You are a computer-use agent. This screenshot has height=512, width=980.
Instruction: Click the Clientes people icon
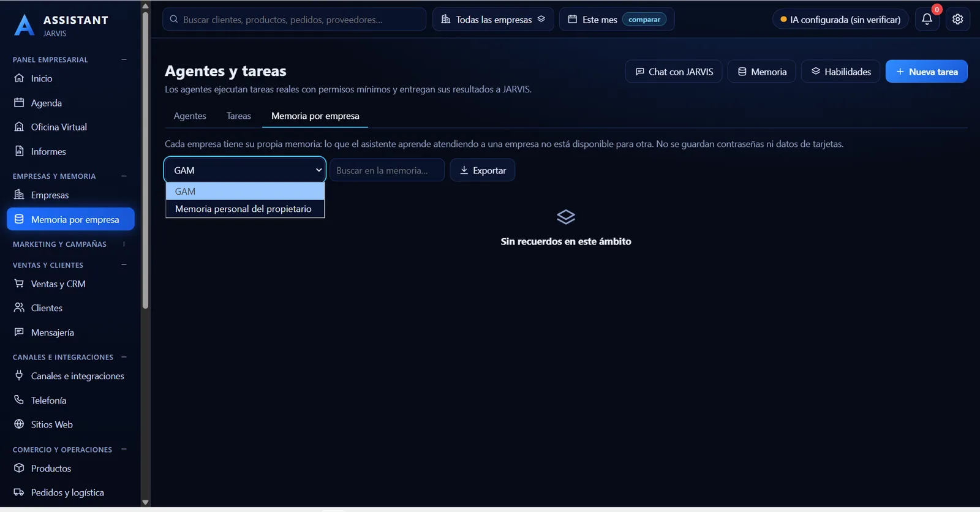pos(19,307)
